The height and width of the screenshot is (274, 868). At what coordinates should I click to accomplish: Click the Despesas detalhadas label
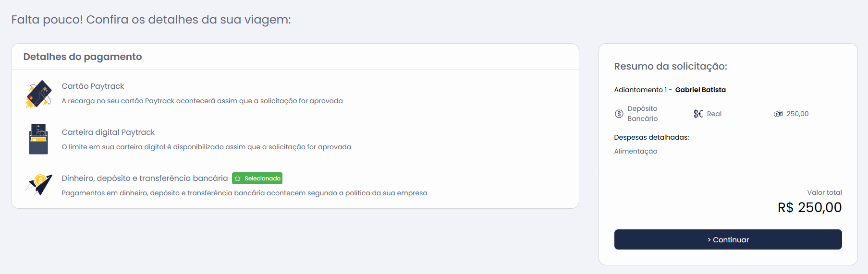click(x=651, y=137)
